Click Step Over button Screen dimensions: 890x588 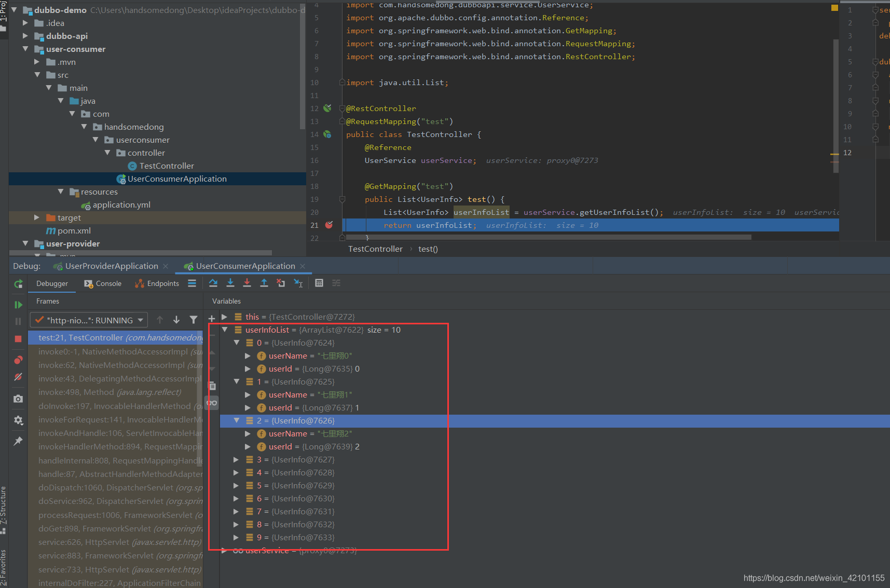213,283
